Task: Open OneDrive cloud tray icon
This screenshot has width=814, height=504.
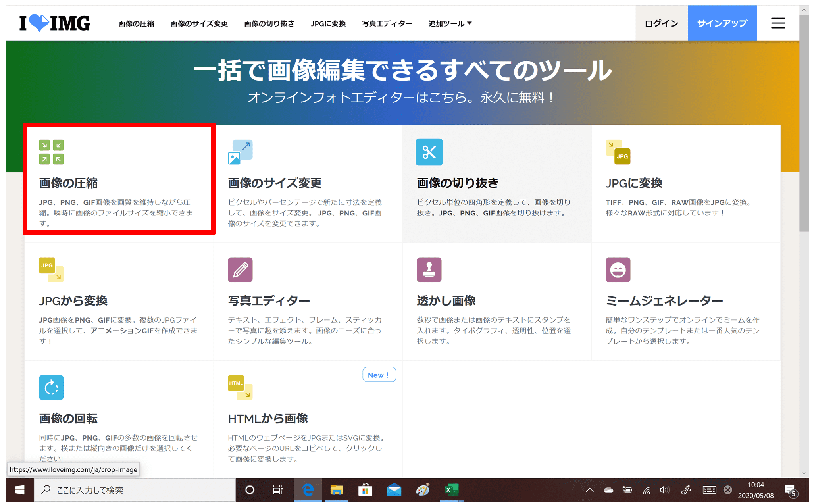Action: pos(608,490)
